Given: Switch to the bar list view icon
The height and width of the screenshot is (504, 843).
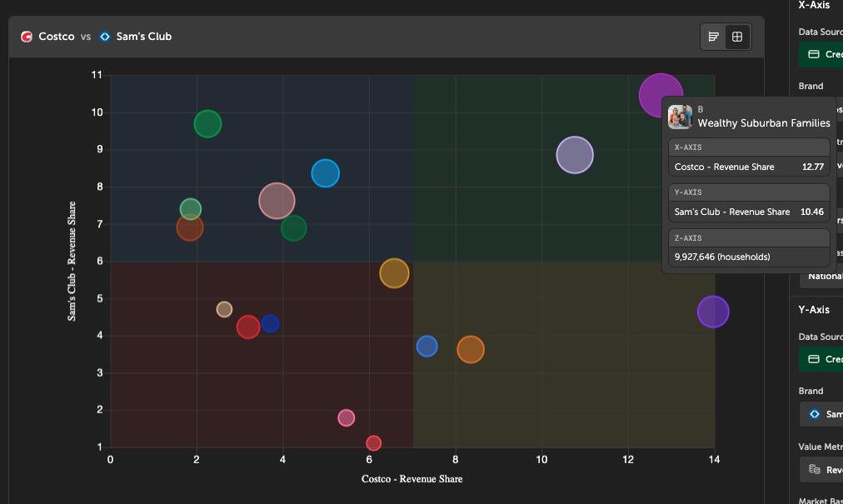Looking at the screenshot, I should pos(713,37).
